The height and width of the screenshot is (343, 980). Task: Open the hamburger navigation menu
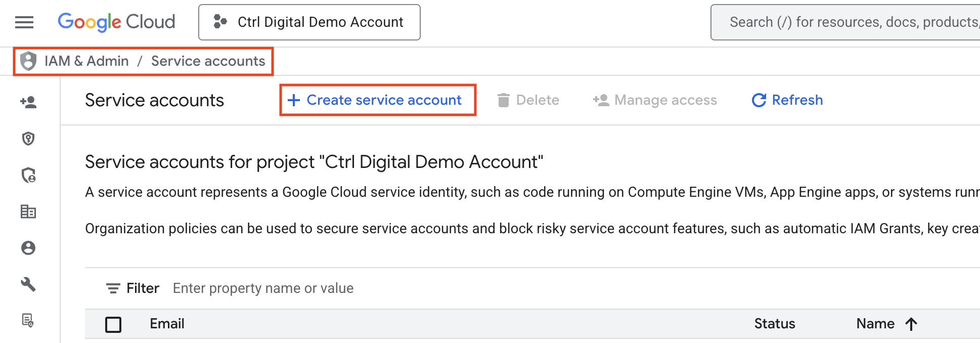click(x=24, y=22)
